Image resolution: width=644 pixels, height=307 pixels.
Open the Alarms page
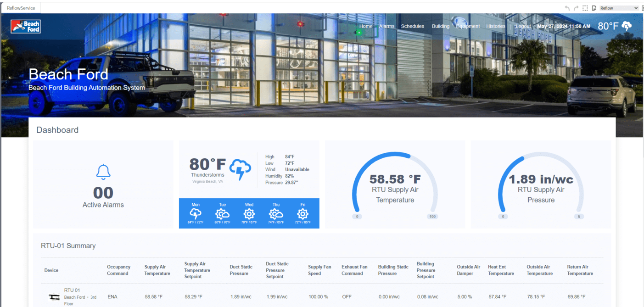tap(387, 26)
